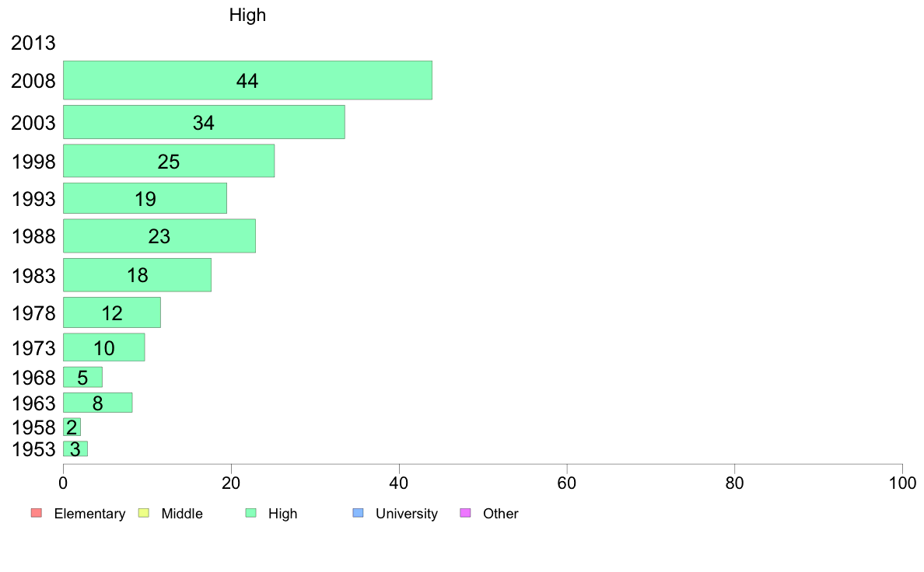Image resolution: width=924 pixels, height=572 pixels.
Task: Select the 2003 bar showing 34
Action: pyautogui.click(x=204, y=122)
